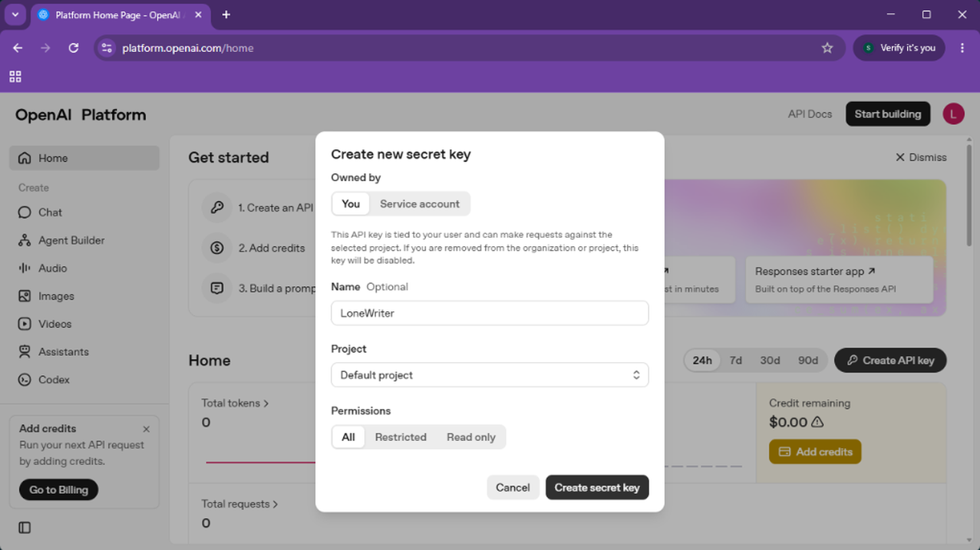980x550 pixels.
Task: Click the Start building button
Action: tap(888, 114)
